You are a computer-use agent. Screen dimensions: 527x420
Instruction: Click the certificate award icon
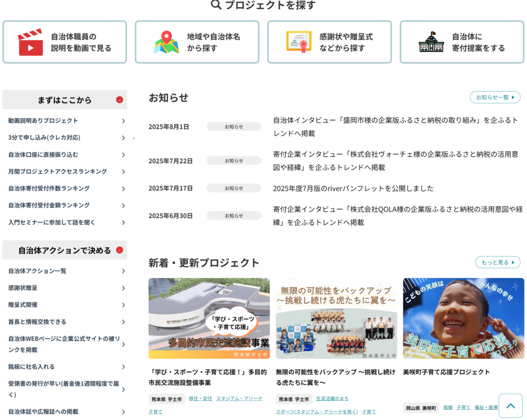click(x=298, y=42)
